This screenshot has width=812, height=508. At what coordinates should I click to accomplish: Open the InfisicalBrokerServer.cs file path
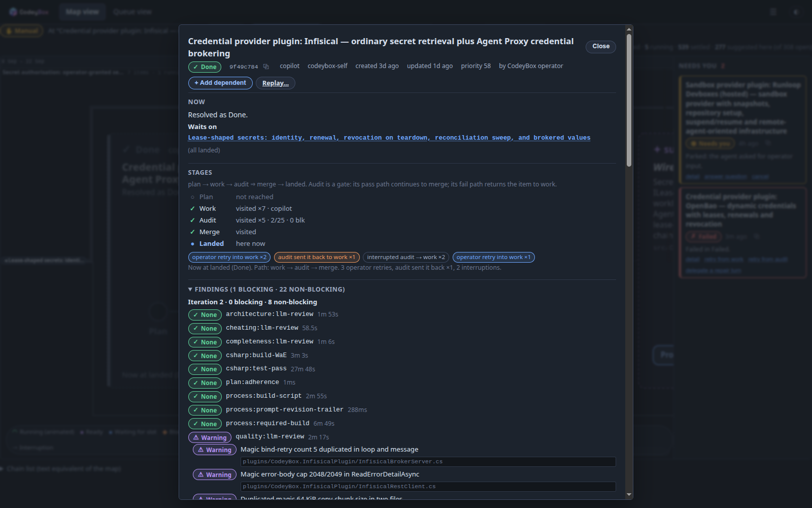(x=428, y=462)
